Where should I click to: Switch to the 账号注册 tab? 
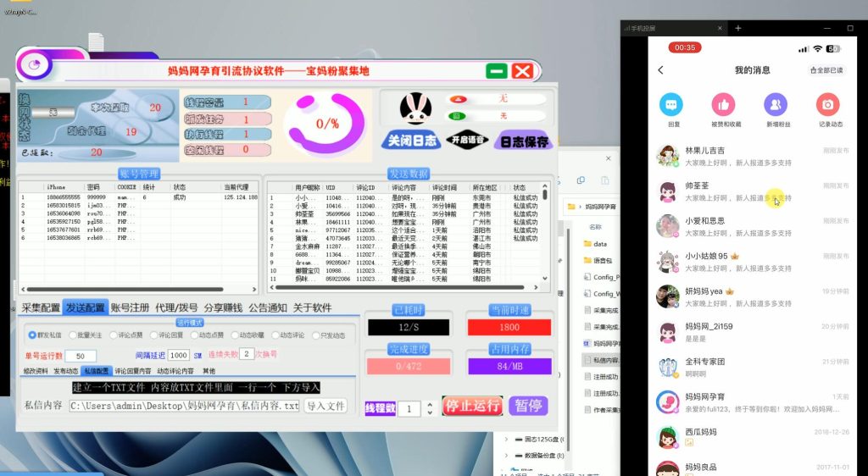click(130, 308)
